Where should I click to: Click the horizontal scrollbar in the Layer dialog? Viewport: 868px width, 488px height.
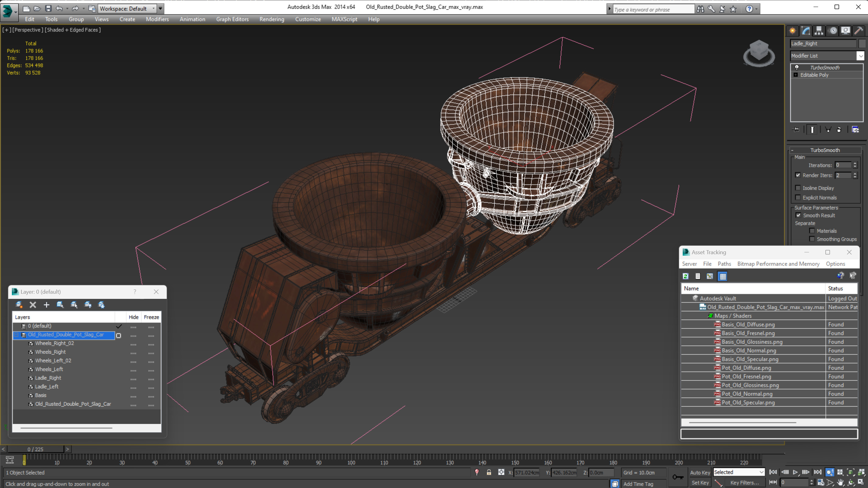[66, 428]
